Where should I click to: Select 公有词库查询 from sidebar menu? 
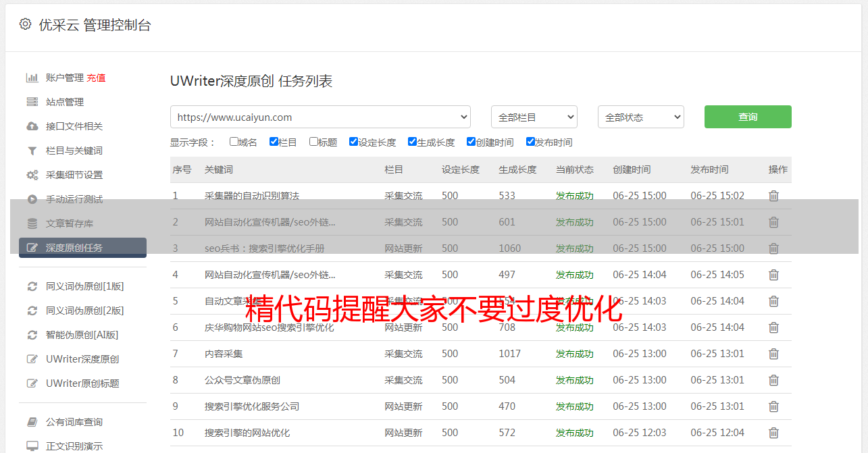[74, 422]
